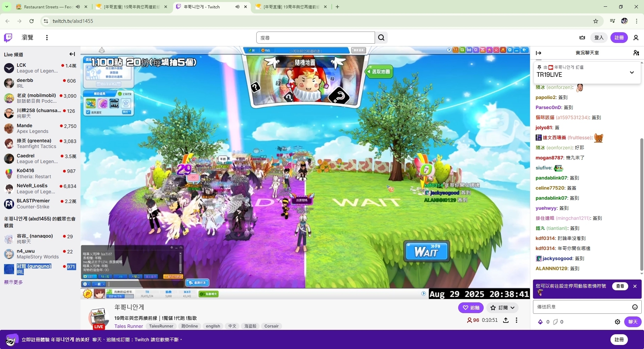Collapse the Live channels sidebar
This screenshot has width=644, height=349.
click(72, 54)
